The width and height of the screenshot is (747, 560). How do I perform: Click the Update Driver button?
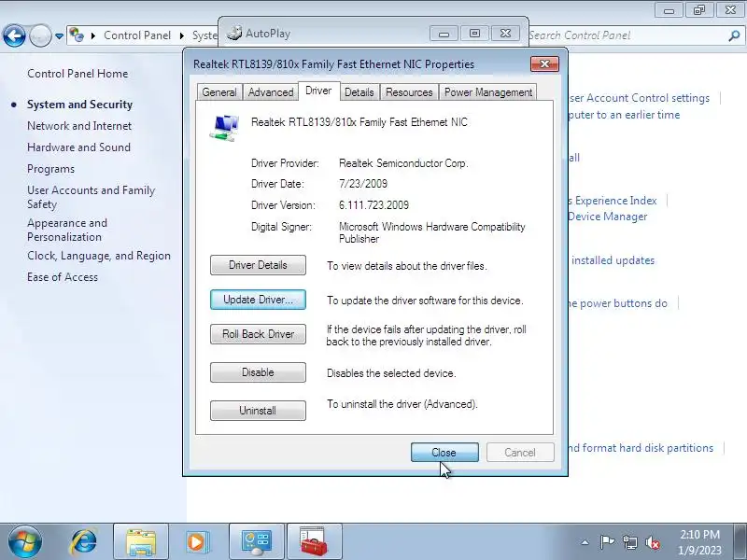coord(258,300)
